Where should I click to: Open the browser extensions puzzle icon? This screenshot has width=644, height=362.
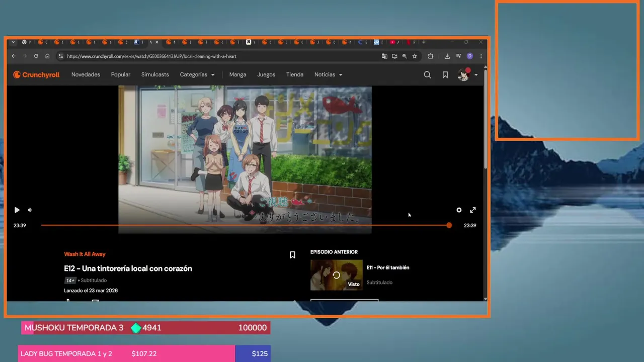(431, 56)
